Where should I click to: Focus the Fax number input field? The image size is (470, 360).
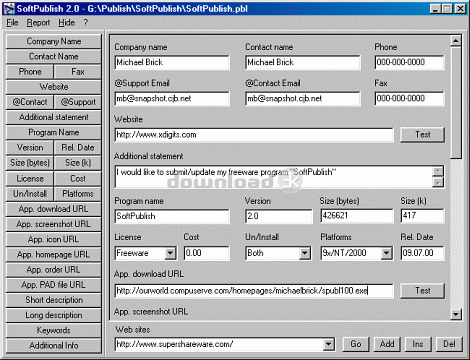coord(410,99)
